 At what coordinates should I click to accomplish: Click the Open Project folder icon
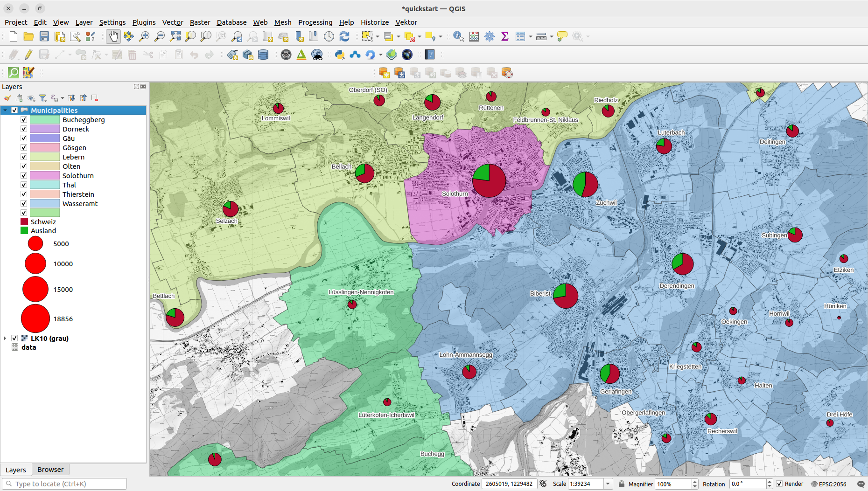pyautogui.click(x=29, y=36)
